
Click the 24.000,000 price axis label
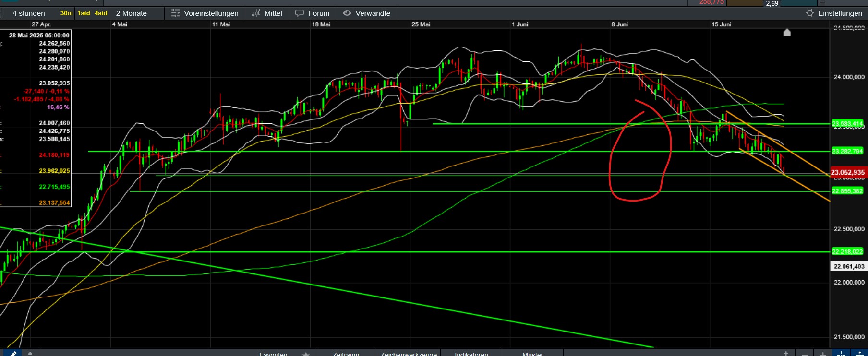(849, 77)
